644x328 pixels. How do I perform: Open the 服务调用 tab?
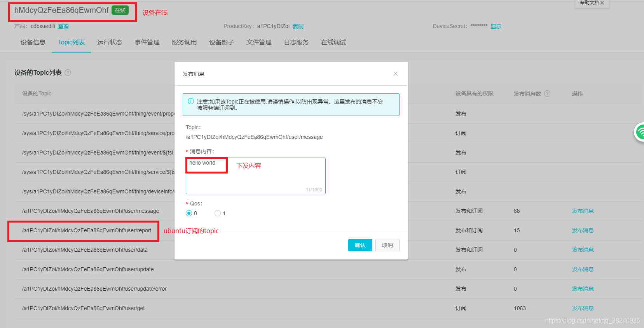tap(184, 42)
